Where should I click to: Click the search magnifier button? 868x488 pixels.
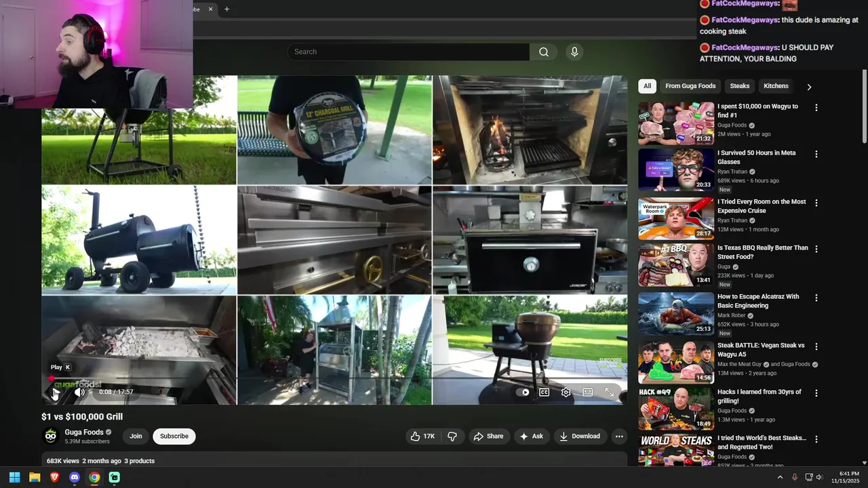(x=544, y=52)
